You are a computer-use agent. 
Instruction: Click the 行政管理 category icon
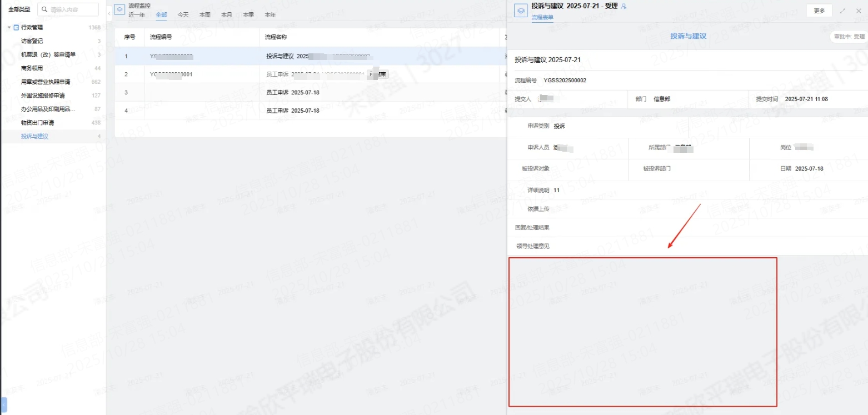click(16, 27)
